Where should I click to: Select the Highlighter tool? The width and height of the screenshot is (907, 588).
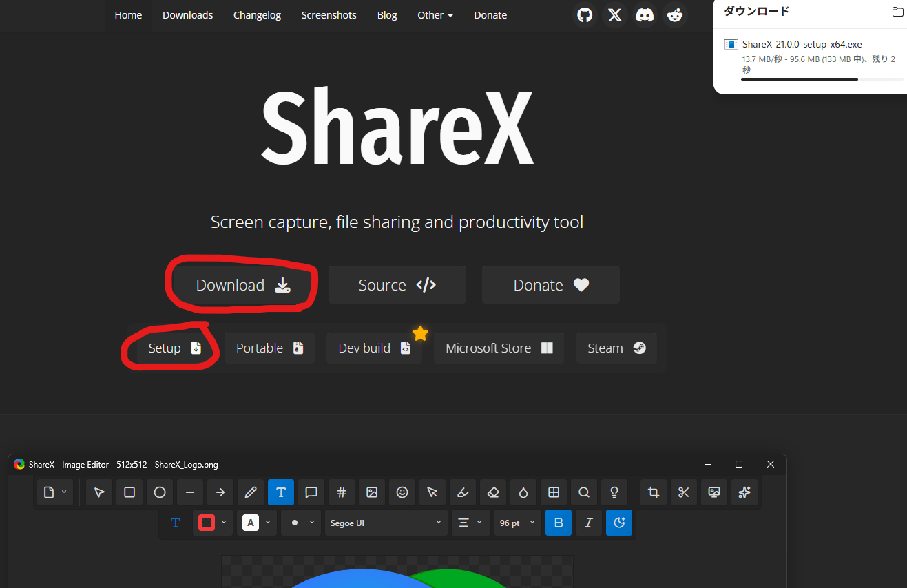click(x=463, y=492)
